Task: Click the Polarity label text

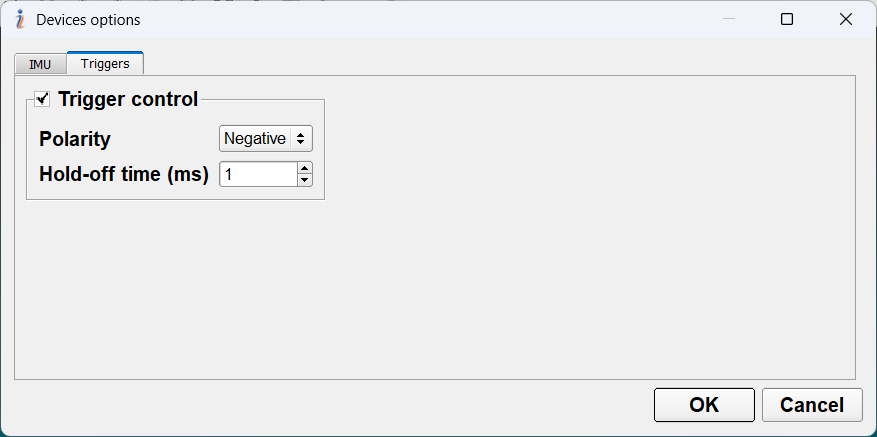Action: [75, 139]
